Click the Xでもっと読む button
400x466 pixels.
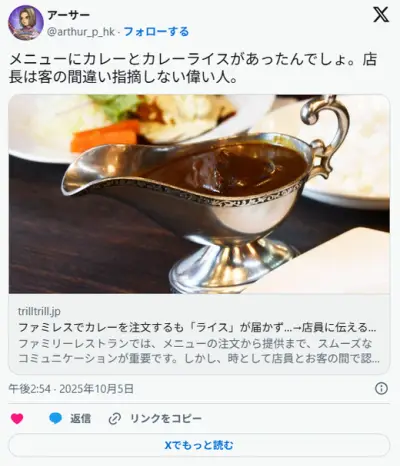point(199,445)
